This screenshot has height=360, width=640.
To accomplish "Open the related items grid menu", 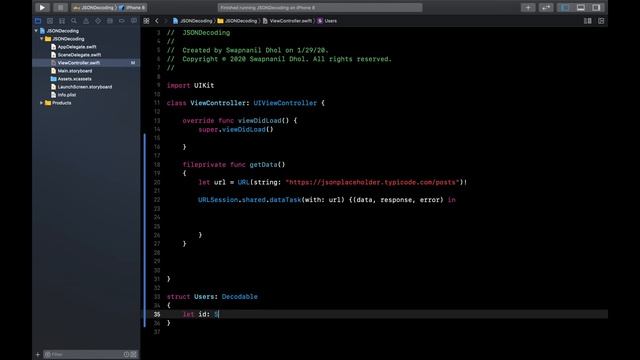I will [x=146, y=21].
